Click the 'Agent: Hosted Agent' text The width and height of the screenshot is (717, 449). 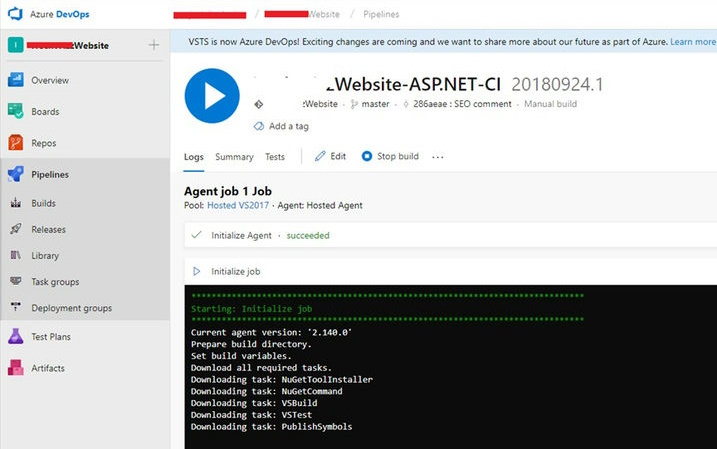tap(320, 205)
